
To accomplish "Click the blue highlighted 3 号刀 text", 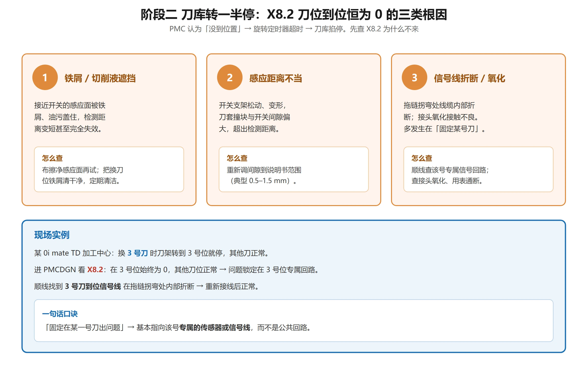I will [138, 253].
